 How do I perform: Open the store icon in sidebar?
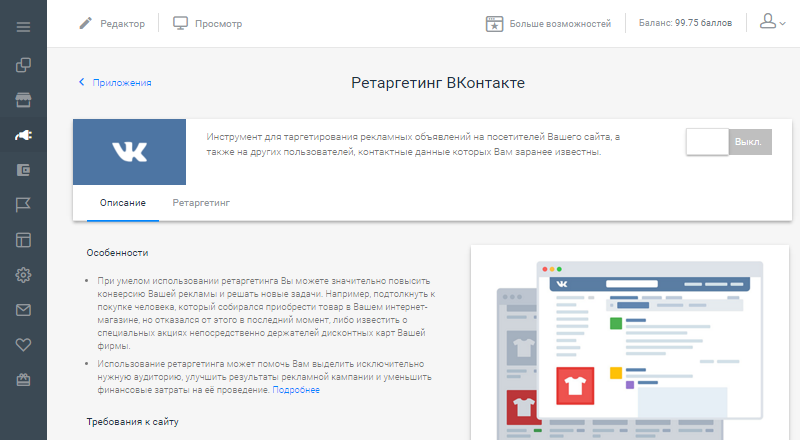click(x=23, y=100)
